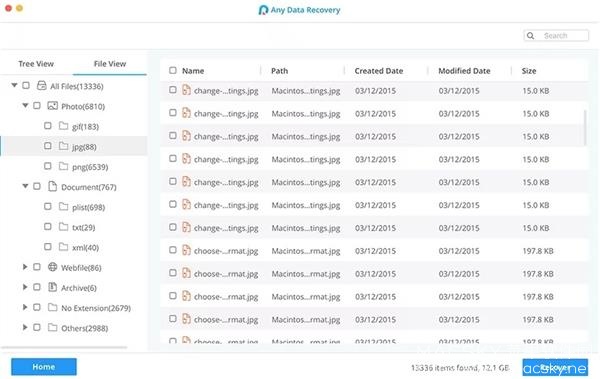Click the Photo category icon
Image resolution: width=600 pixels, height=379 pixels.
click(x=52, y=106)
